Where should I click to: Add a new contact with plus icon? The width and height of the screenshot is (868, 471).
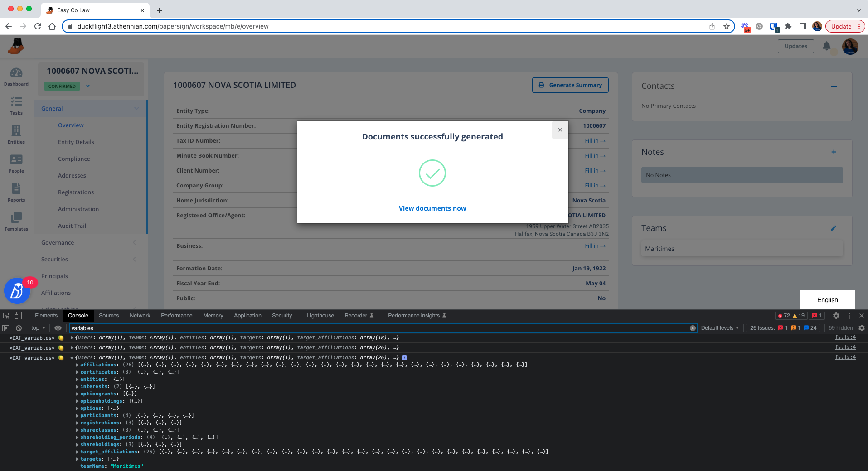(834, 87)
